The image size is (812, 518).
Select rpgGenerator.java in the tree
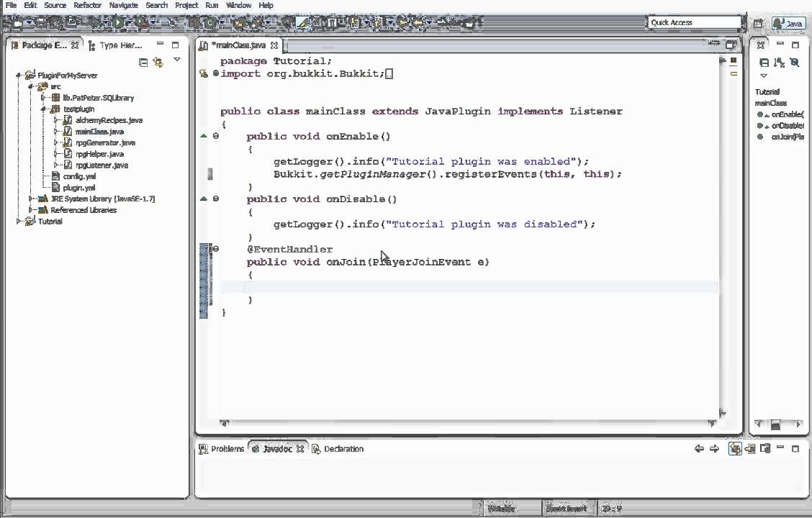105,143
